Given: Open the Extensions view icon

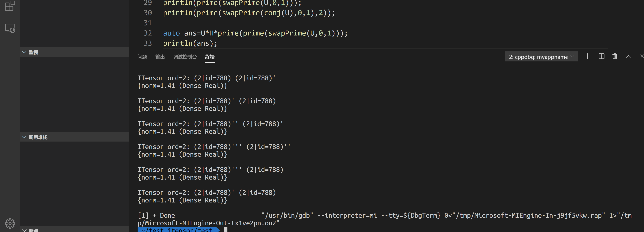Looking at the screenshot, I should click(10, 6).
